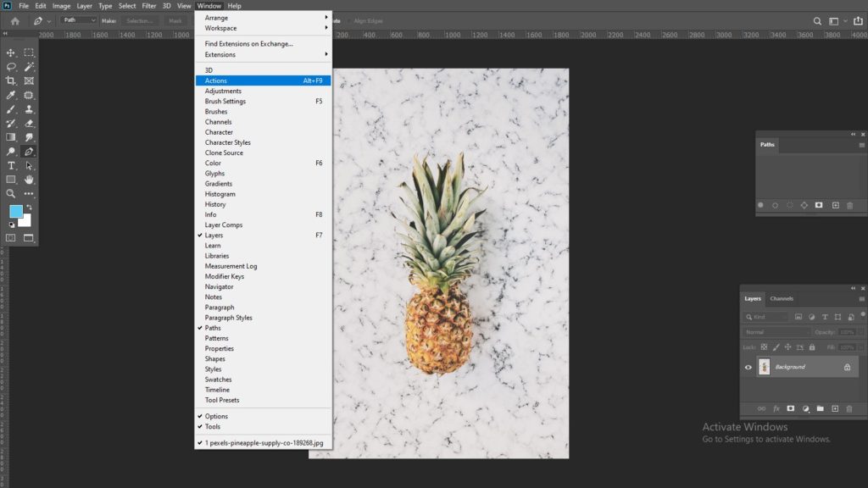Open Swatches from the Window menu
This screenshot has width=868, height=488.
point(263,380)
